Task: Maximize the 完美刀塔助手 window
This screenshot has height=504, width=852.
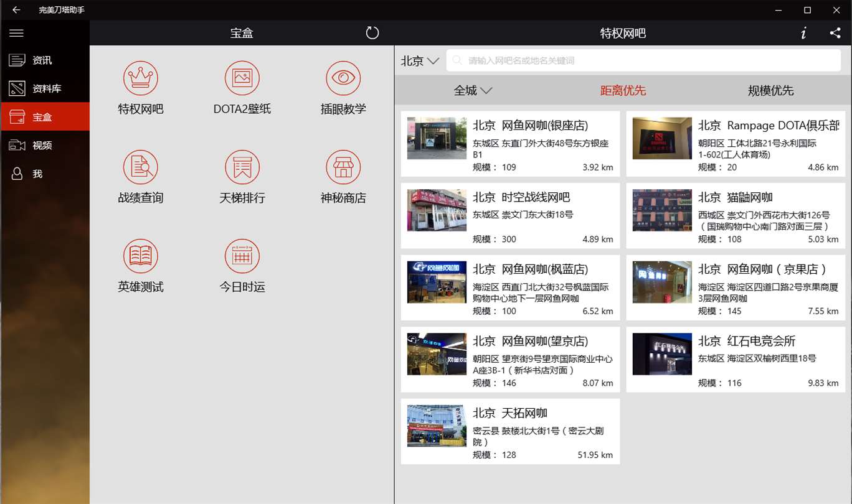Action: [807, 10]
